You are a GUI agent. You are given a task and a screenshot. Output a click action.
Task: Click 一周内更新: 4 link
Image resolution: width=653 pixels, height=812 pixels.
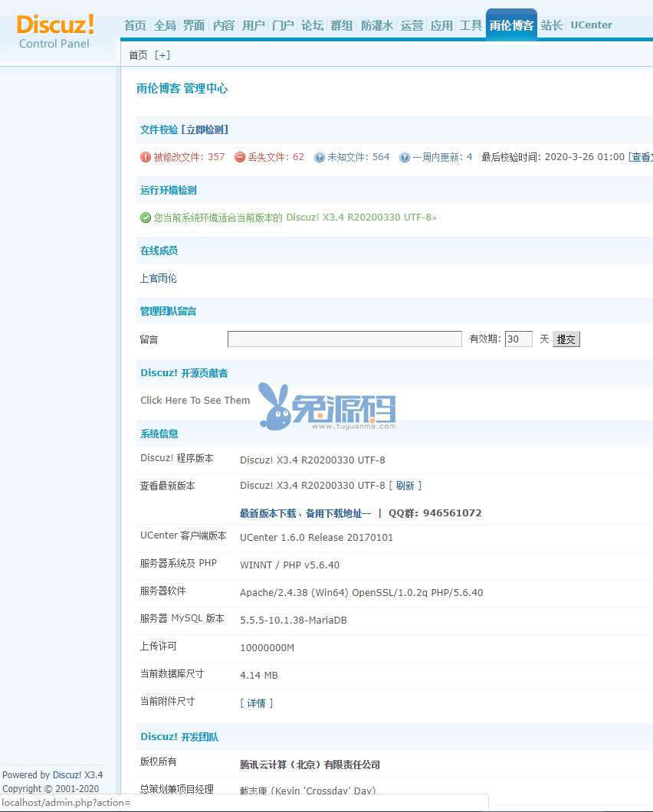[442, 157]
